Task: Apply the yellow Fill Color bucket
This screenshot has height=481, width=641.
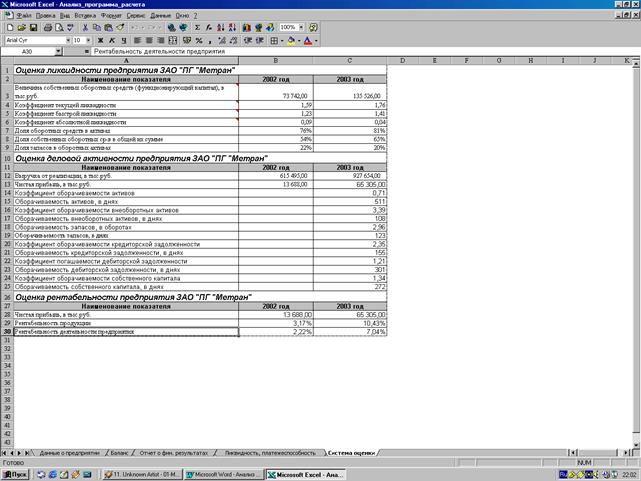Action: tap(291, 40)
